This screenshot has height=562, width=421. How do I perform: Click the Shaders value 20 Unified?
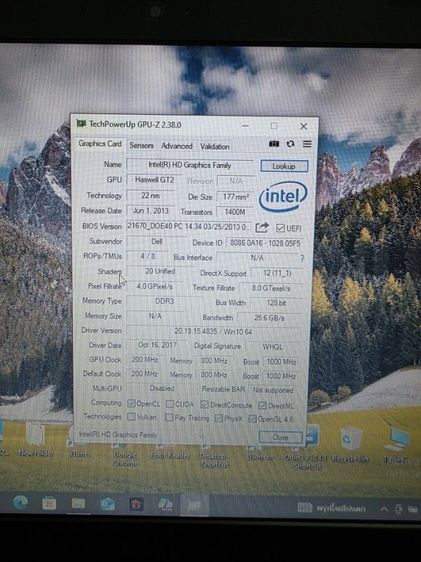(160, 271)
